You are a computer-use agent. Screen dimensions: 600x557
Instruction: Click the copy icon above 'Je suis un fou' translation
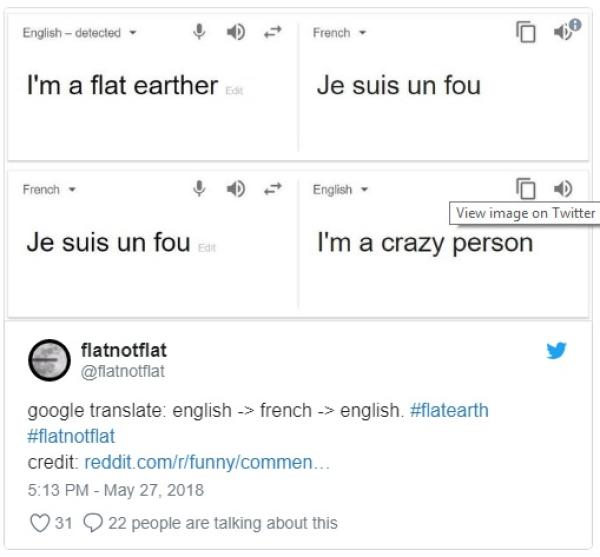tap(526, 32)
